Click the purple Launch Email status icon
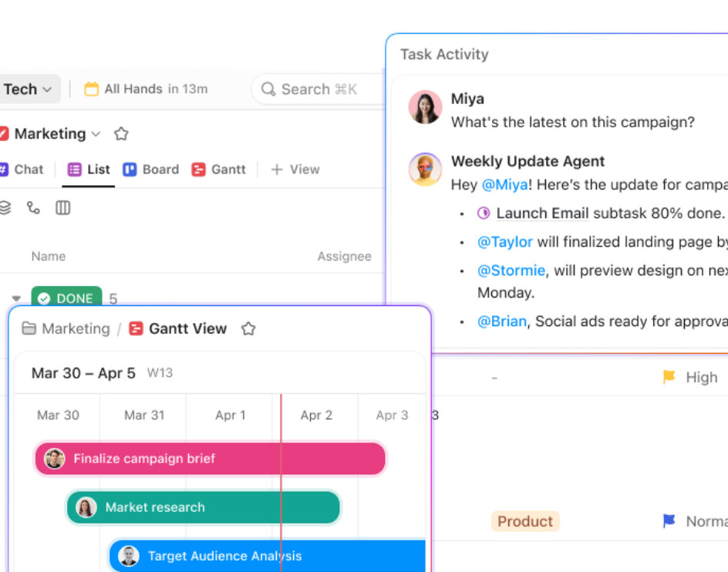 pyautogui.click(x=484, y=213)
